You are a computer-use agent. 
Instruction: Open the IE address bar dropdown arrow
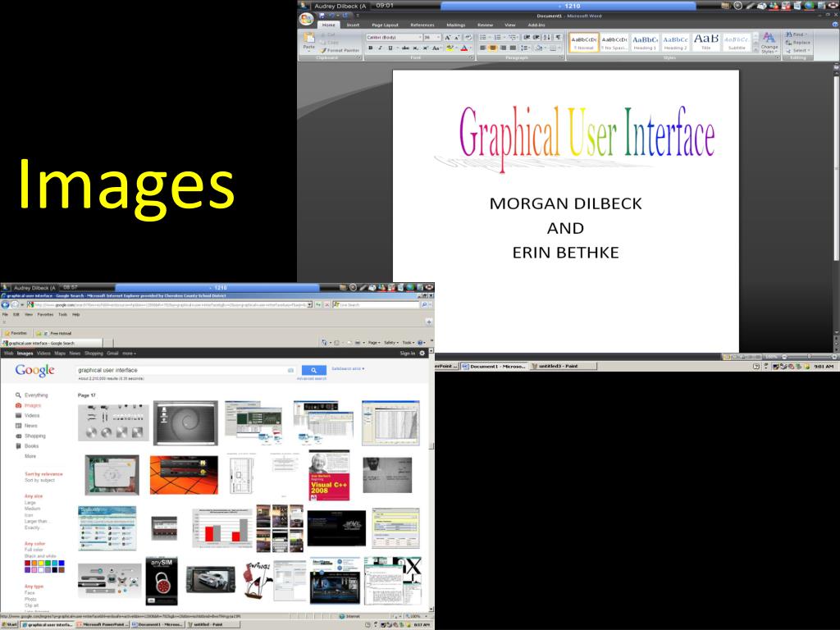pos(309,304)
